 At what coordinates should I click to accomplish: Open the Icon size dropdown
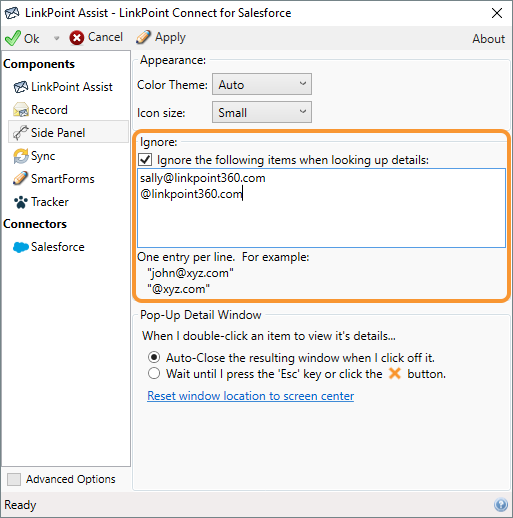coord(262,112)
